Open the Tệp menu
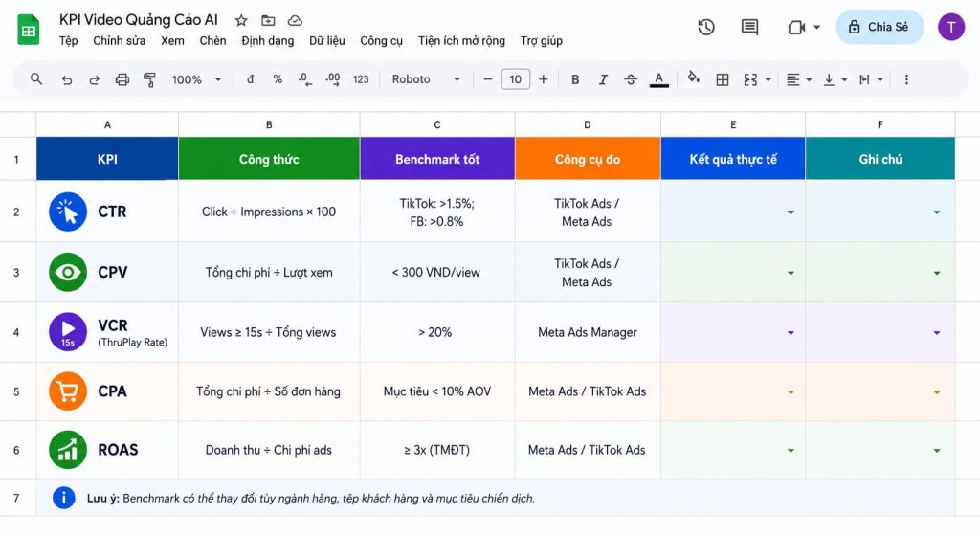 coord(69,40)
